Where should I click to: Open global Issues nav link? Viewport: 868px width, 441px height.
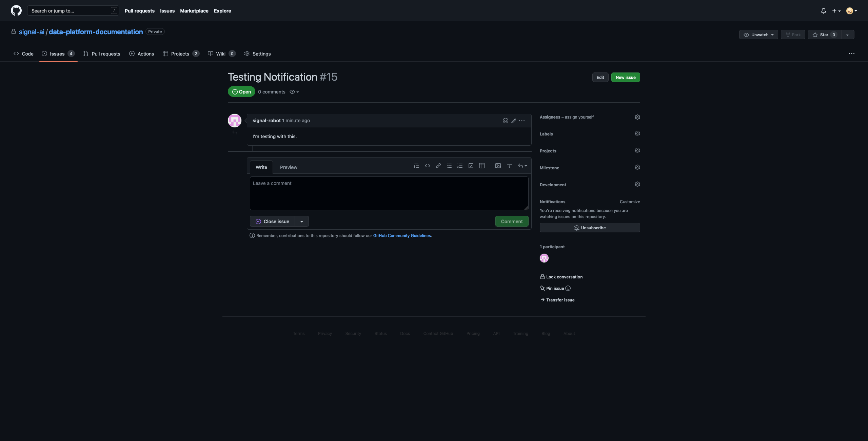tap(167, 11)
